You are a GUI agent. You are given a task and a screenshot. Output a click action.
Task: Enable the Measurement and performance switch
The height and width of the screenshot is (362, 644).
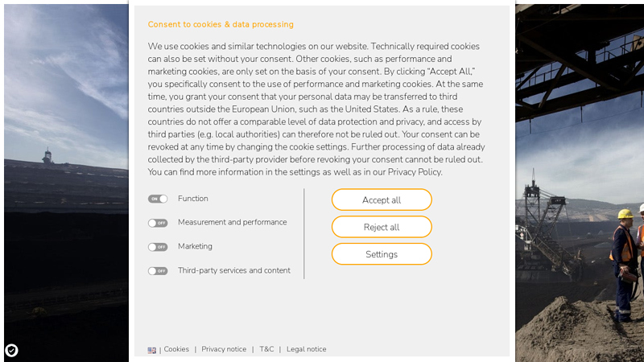pos(158,223)
